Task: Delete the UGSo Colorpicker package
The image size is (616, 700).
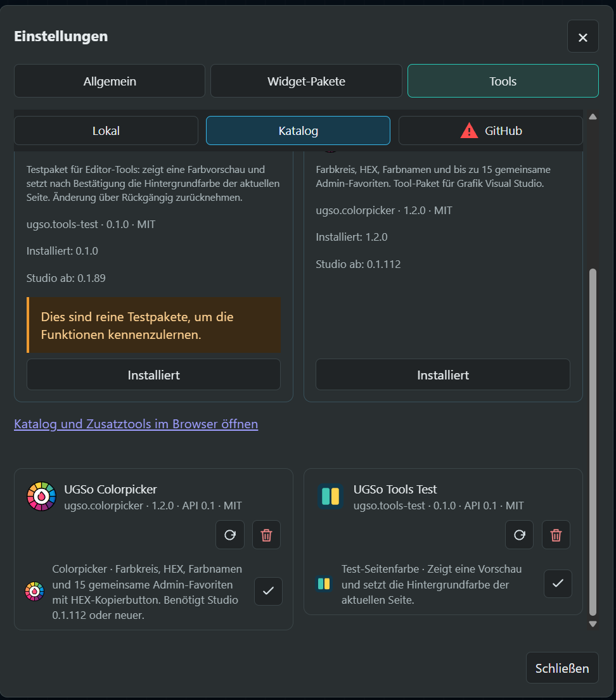Action: (x=266, y=535)
